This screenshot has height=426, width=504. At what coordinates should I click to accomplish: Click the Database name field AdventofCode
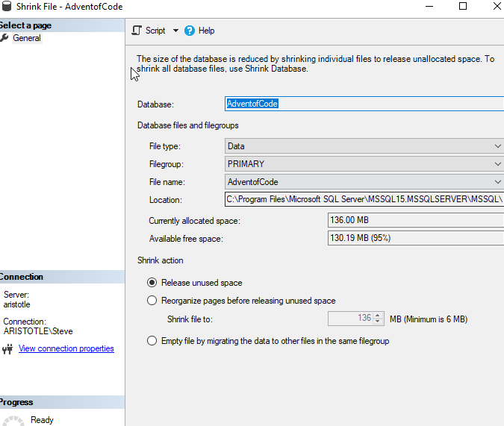[x=364, y=104]
